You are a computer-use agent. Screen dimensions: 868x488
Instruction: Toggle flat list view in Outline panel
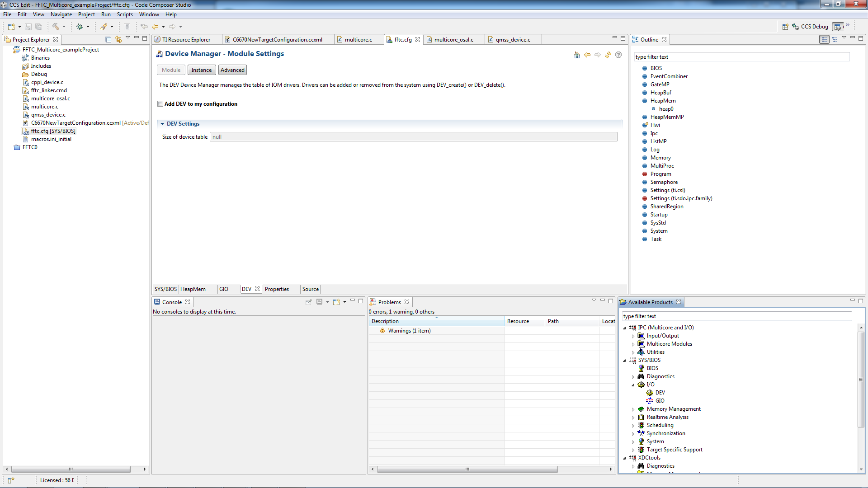click(x=825, y=39)
